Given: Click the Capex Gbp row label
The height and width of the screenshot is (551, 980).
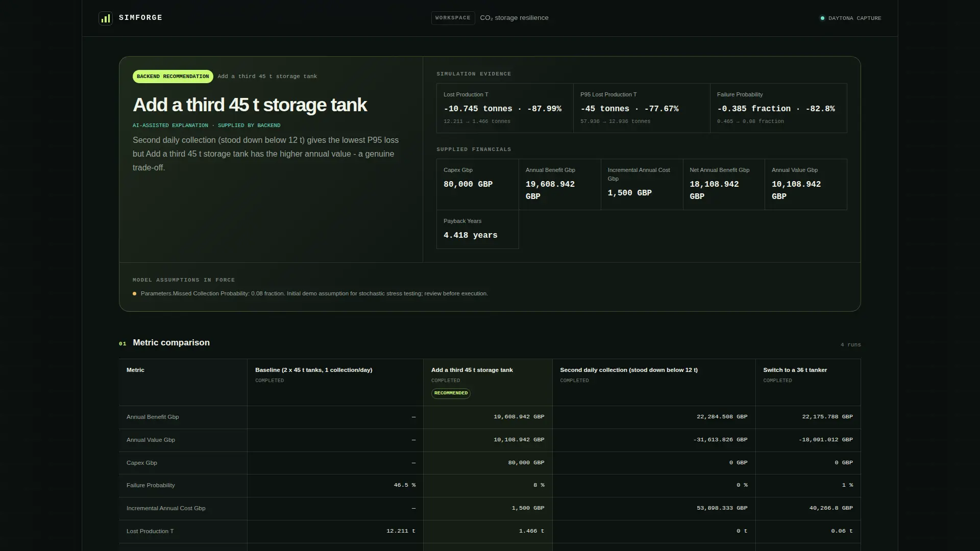Looking at the screenshot, I should tap(141, 463).
